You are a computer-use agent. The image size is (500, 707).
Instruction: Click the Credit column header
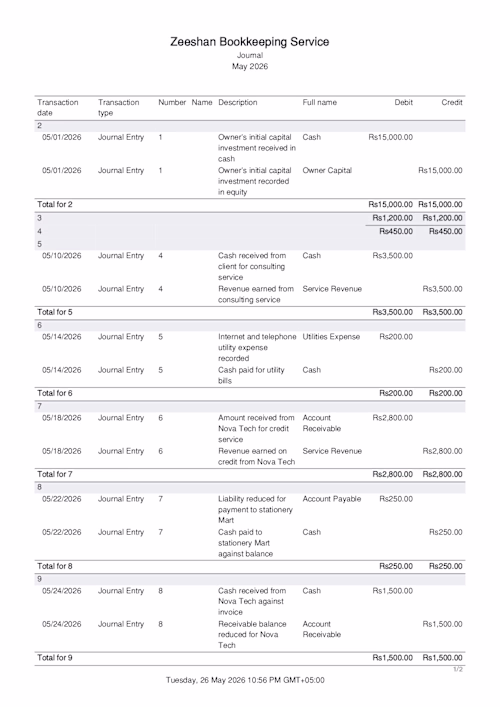click(452, 102)
